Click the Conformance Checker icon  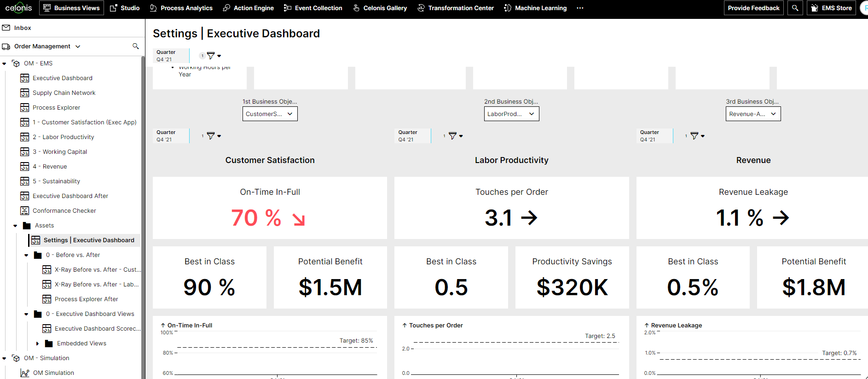point(24,210)
